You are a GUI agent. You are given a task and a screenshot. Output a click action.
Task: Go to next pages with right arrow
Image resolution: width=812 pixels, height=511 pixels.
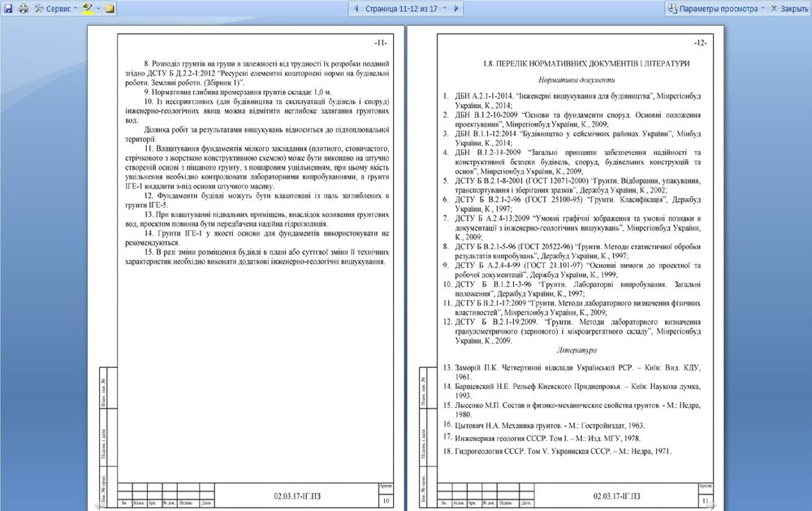pos(456,8)
